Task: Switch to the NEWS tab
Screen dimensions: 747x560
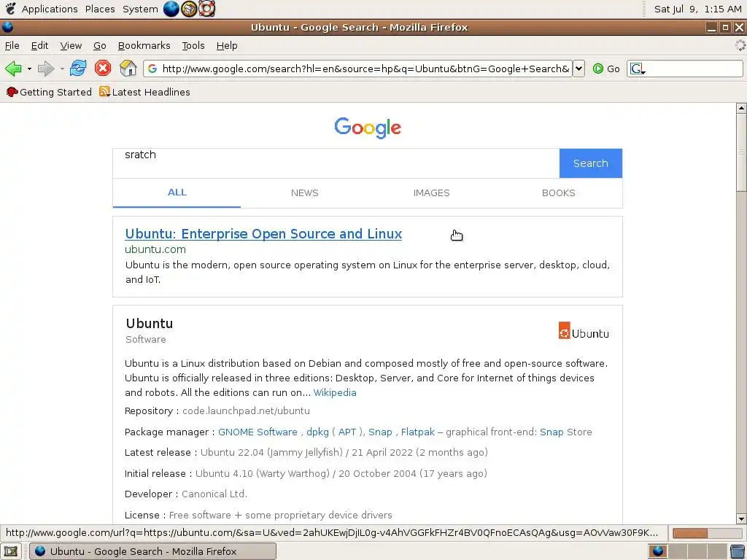Action: click(304, 192)
